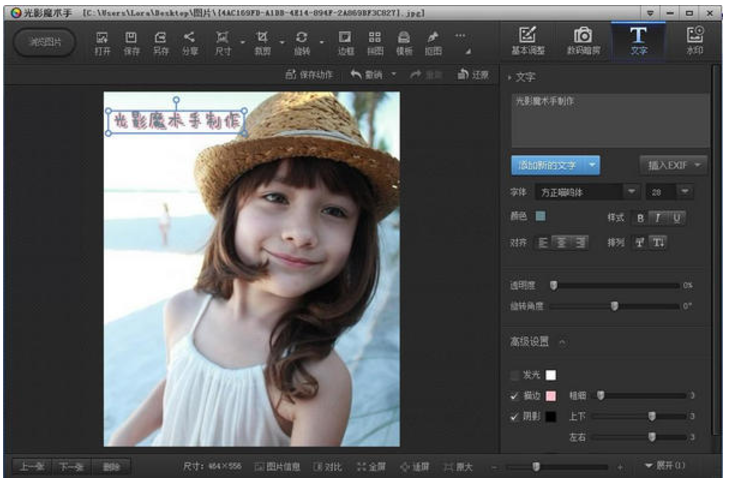Click the 打开 (Open) toolbar icon

point(103,41)
